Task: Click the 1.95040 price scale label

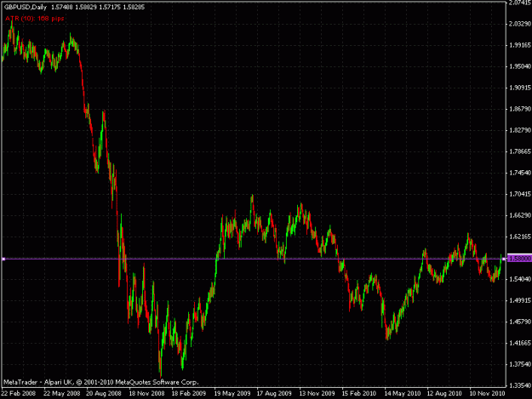Action: point(520,66)
